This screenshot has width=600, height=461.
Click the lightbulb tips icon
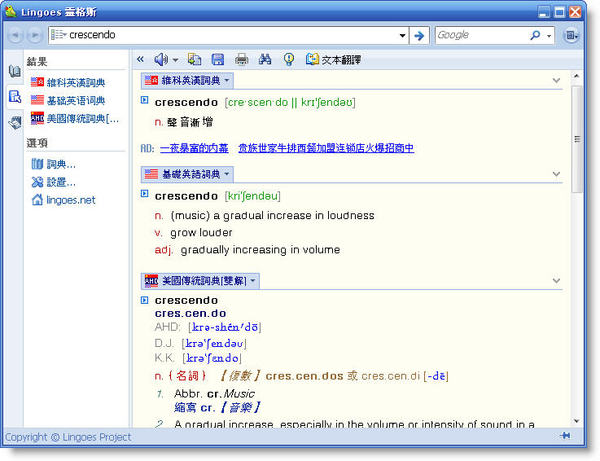[x=289, y=59]
